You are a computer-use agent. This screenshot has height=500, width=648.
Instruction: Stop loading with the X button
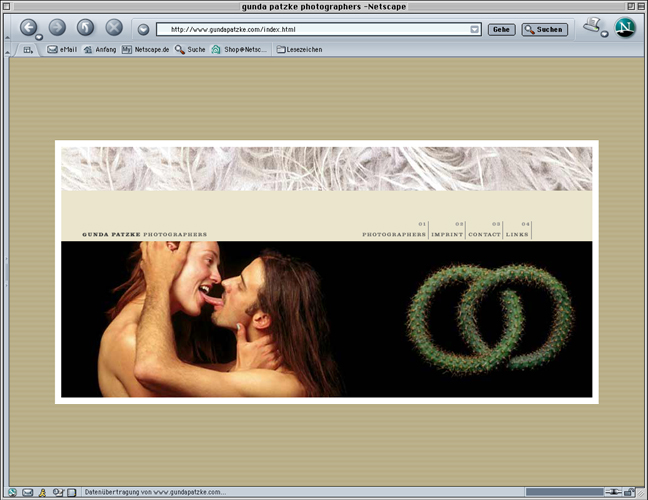pos(114,28)
